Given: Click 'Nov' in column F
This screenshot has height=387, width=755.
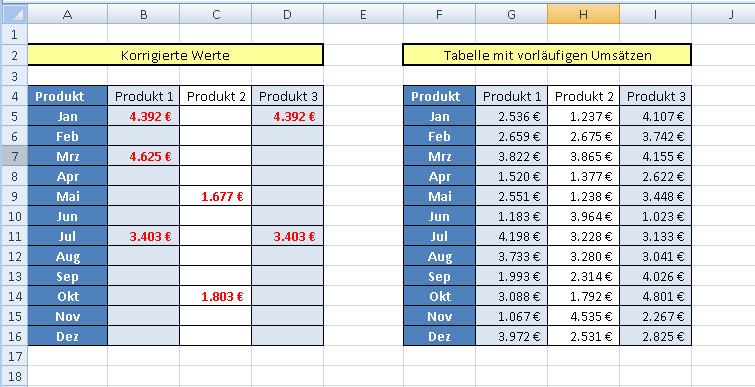Looking at the screenshot, I should pos(439,316).
